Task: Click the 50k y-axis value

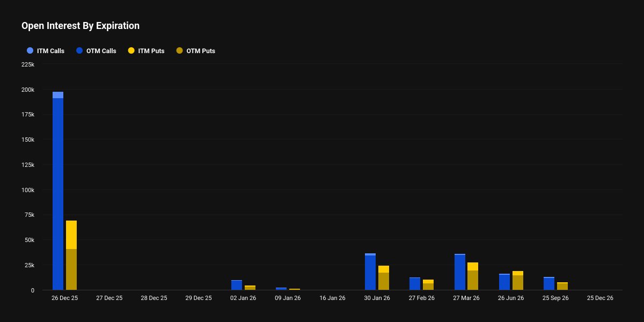Action: [x=30, y=240]
